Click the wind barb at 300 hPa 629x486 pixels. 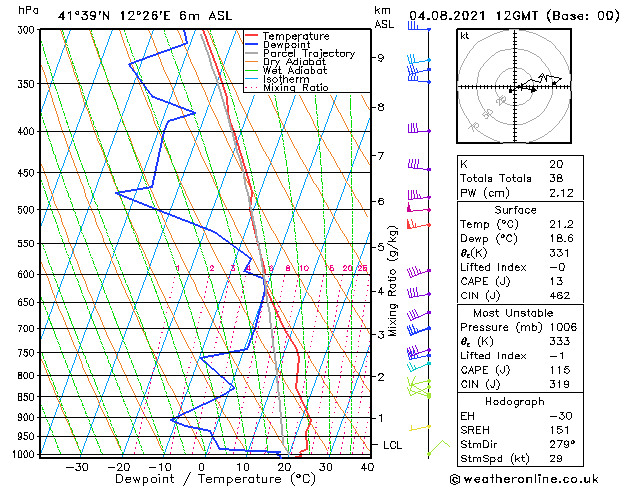pos(419,26)
